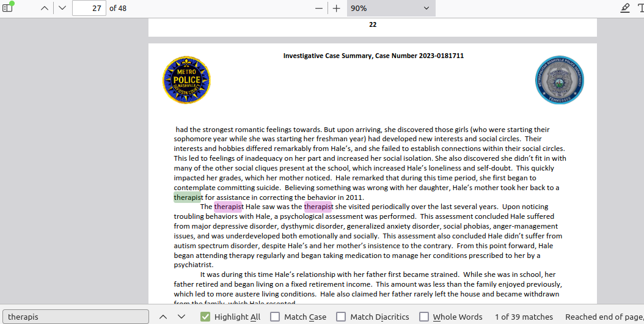
Task: Click page number 22 at page top
Action: click(373, 24)
